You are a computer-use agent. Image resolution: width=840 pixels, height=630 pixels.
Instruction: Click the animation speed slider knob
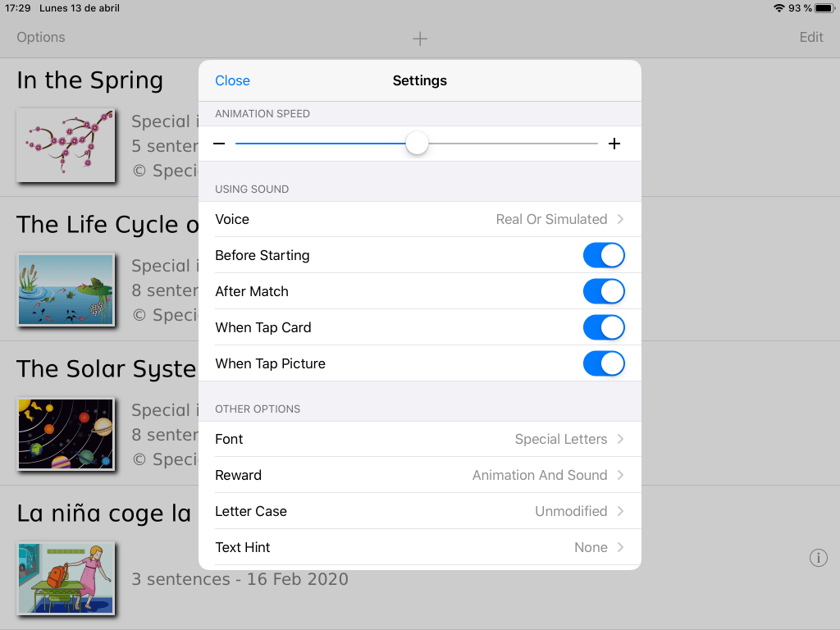click(418, 144)
